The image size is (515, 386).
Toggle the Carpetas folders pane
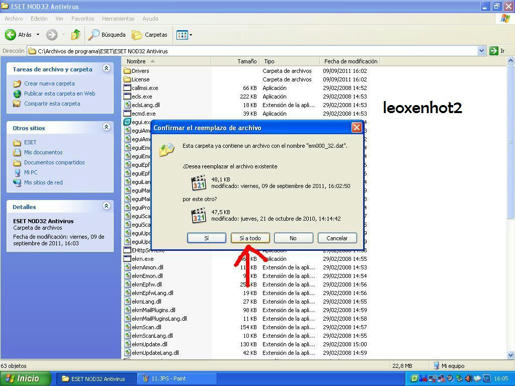coord(149,35)
